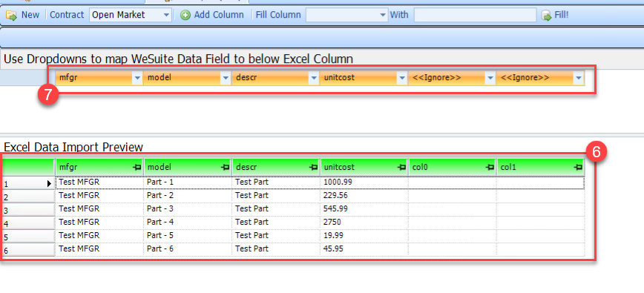Click the Fill! icon
This screenshot has height=293, width=644.
[546, 16]
